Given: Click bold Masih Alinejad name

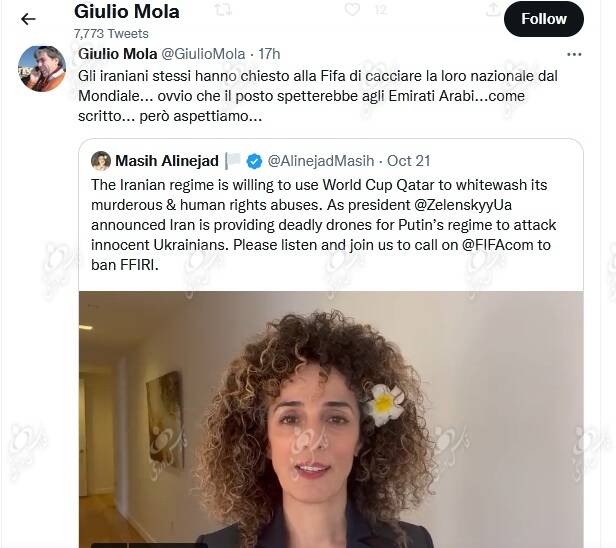Looking at the screenshot, I should pos(167,161).
